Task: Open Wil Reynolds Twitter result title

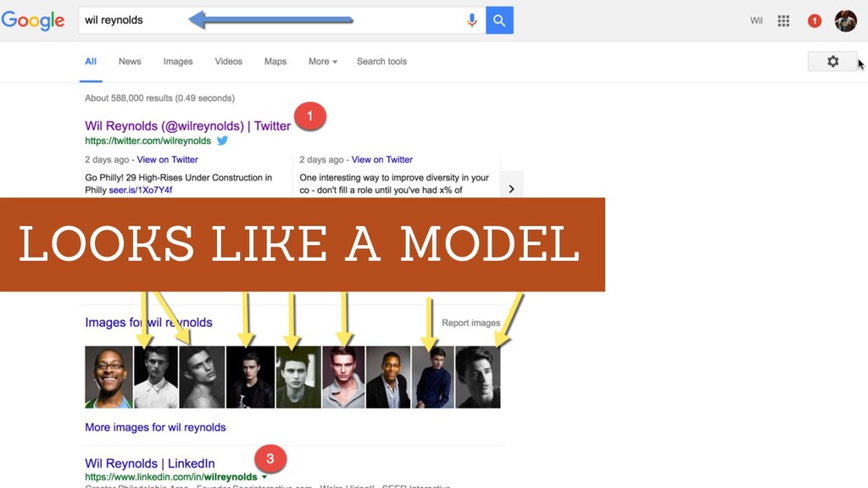Action: (x=187, y=125)
